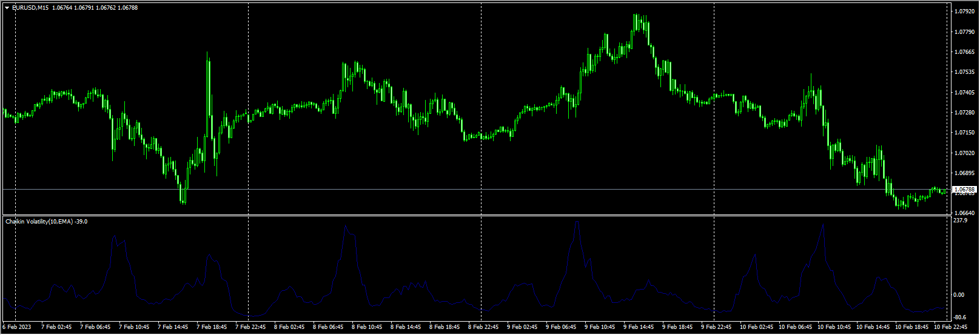Screen dimensions: 980x335
Task: Click the 10 Feb 10:45 time label
Action: click(x=834, y=327)
